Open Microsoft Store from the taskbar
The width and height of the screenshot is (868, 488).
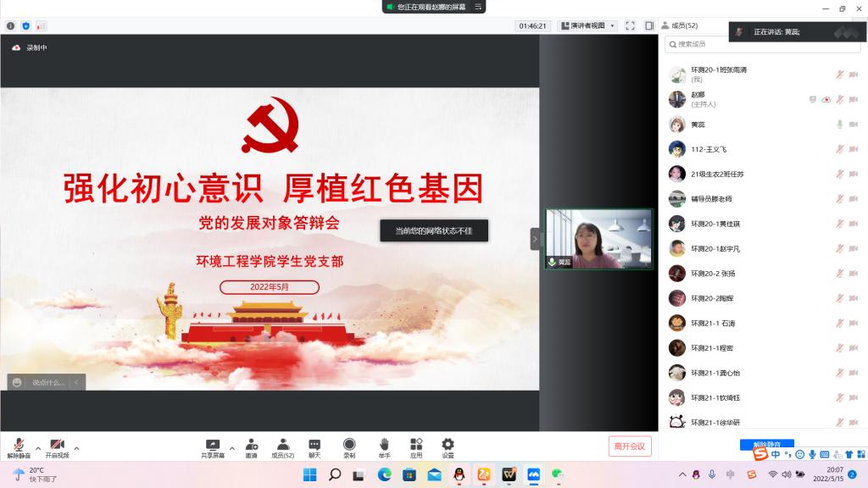pyautogui.click(x=409, y=474)
